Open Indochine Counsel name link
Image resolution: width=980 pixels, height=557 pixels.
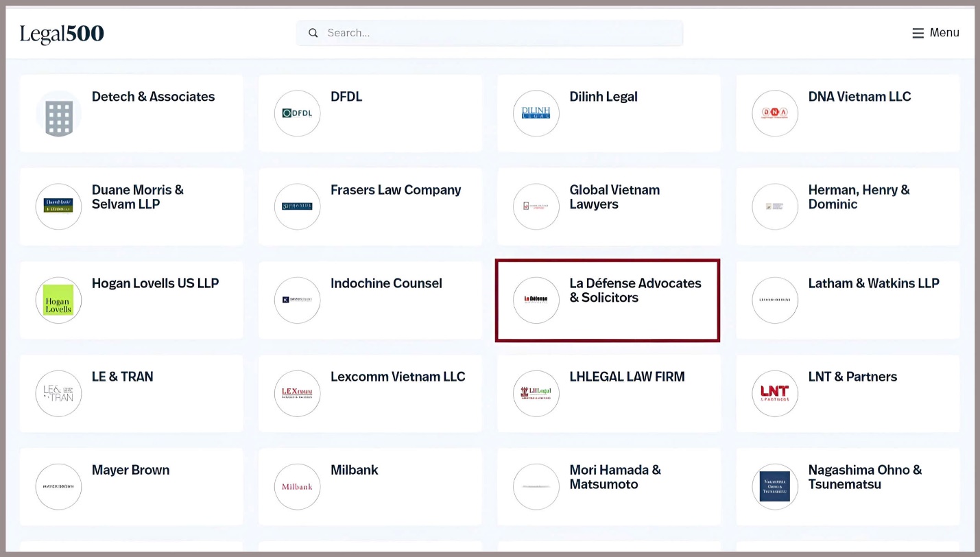pyautogui.click(x=386, y=283)
